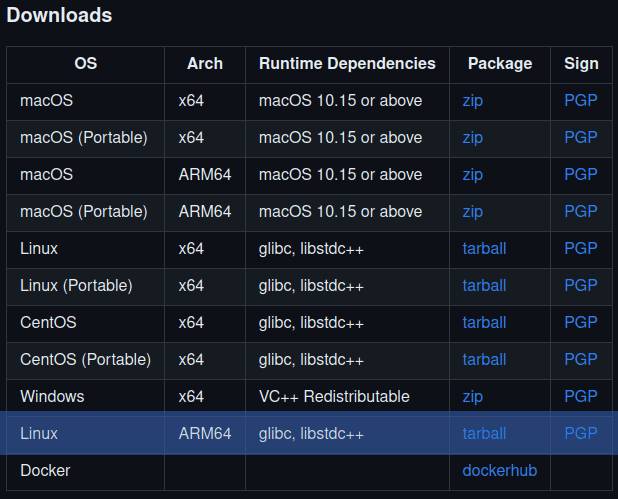Open PGP signature for macOS ARM64
618x499 pixels.
tap(581, 175)
